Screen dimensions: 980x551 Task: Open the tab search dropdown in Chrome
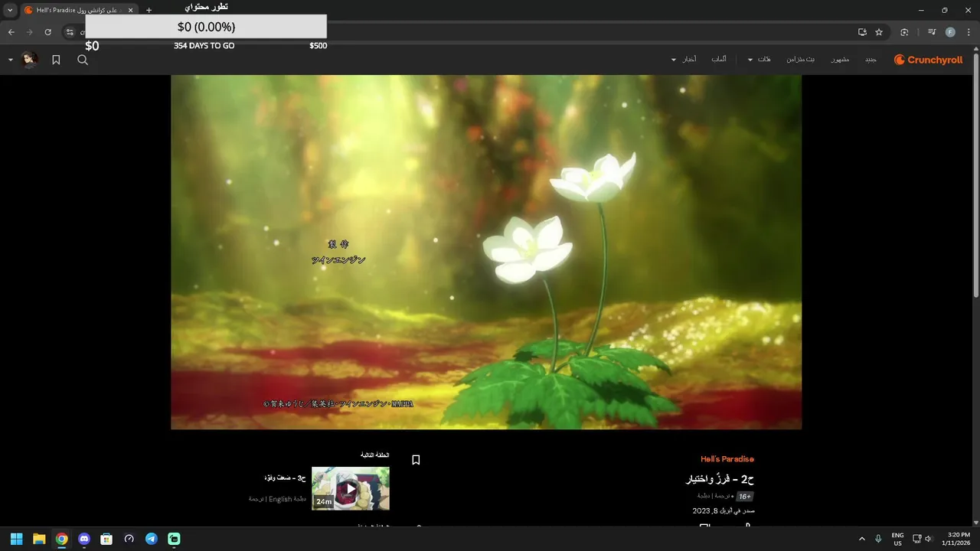pos(10,10)
